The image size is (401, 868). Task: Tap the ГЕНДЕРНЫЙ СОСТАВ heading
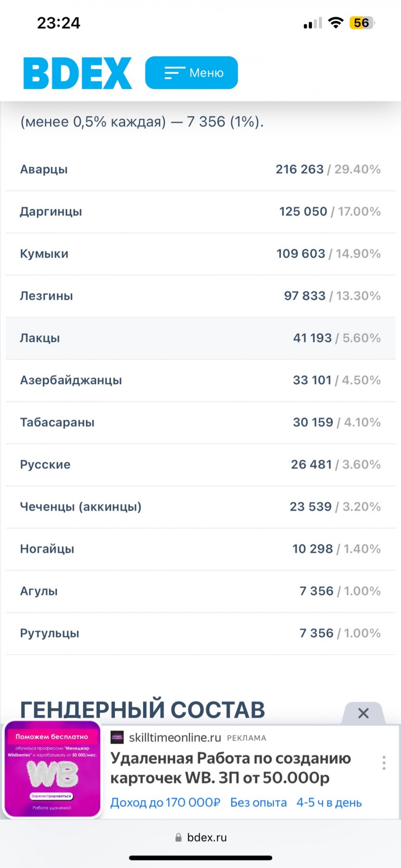point(143,710)
